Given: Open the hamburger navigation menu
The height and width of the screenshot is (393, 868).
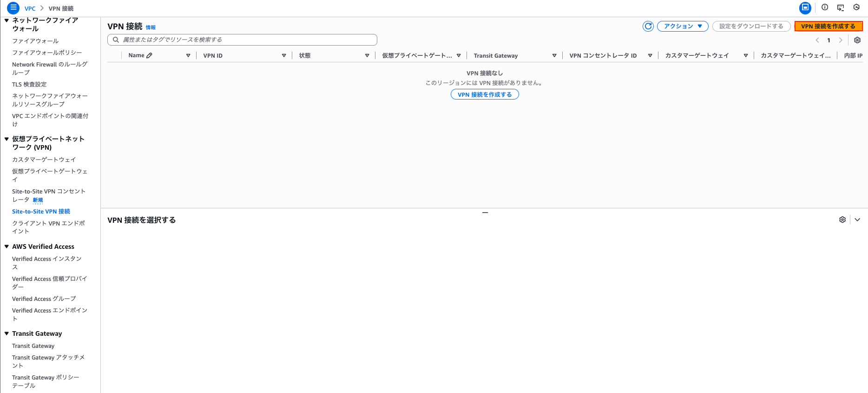Looking at the screenshot, I should coord(13,8).
